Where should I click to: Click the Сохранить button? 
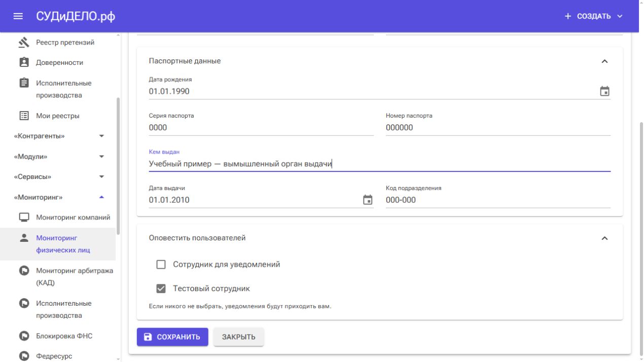click(172, 337)
